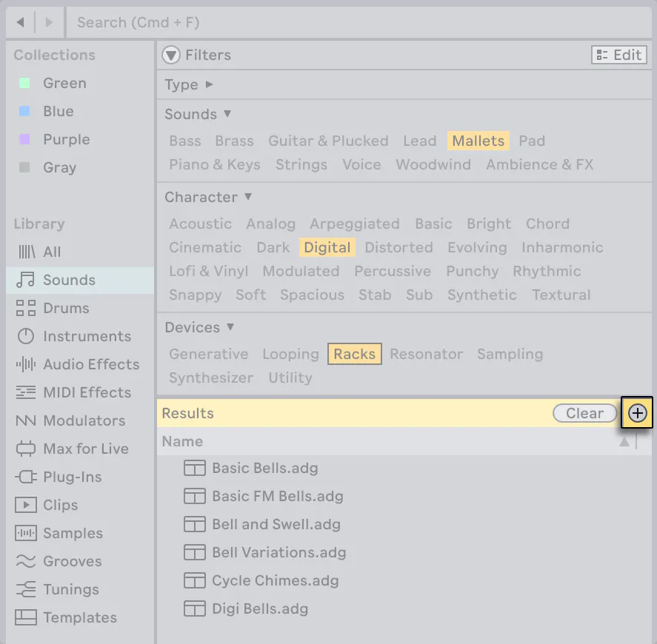The height and width of the screenshot is (644, 657).
Task: Select the Bell Variations.adg file name
Action: pos(279,552)
